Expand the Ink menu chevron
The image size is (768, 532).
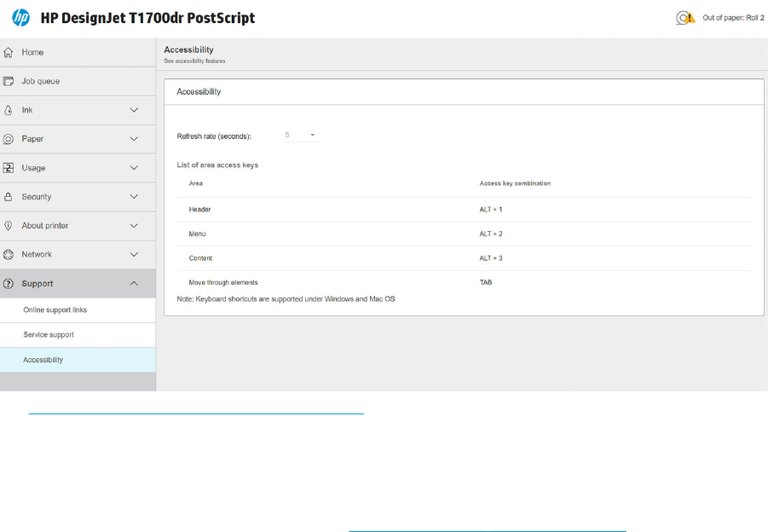(134, 110)
